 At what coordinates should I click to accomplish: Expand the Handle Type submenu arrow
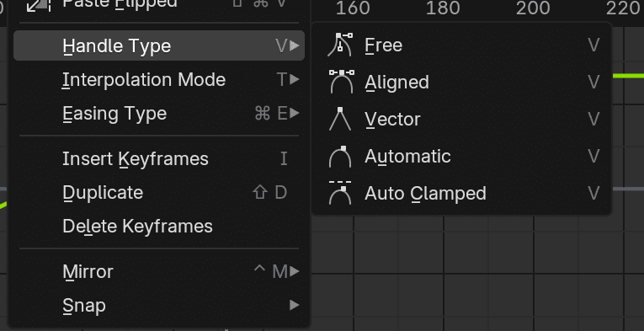295,45
